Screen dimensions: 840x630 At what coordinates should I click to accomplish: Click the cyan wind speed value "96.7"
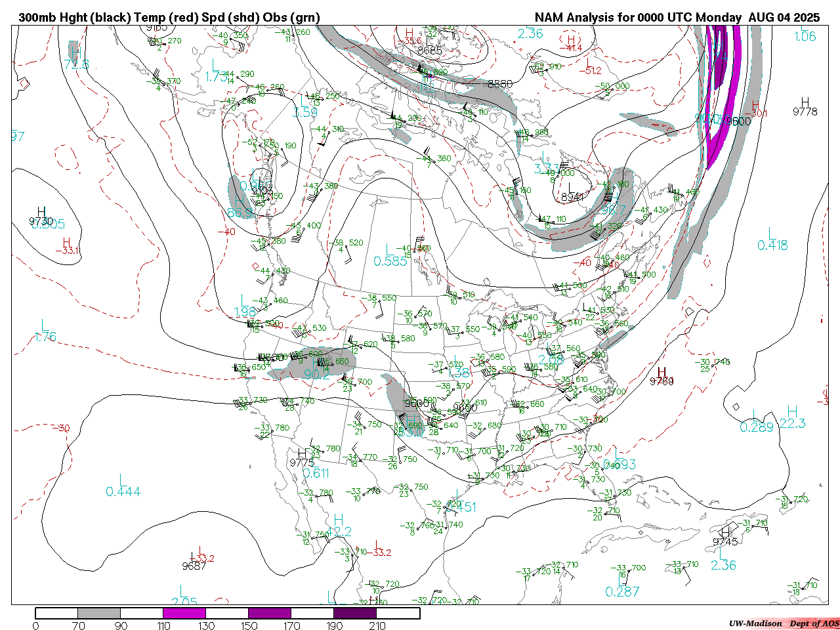(x=614, y=210)
